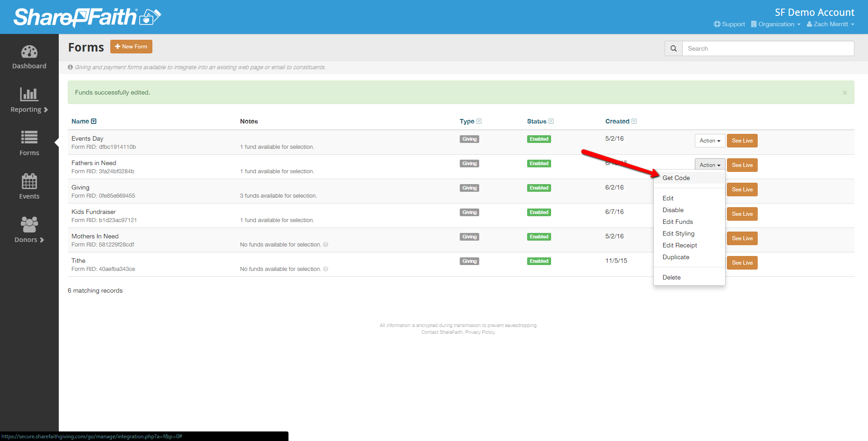Image resolution: width=868 pixels, height=441 pixels.
Task: Click inside the Search field
Action: tap(769, 48)
